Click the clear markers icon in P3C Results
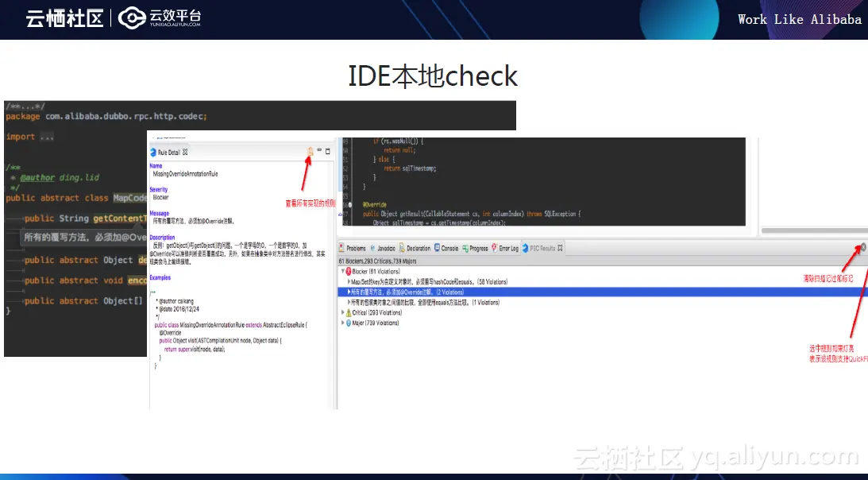This screenshot has height=480, width=868. tap(863, 247)
